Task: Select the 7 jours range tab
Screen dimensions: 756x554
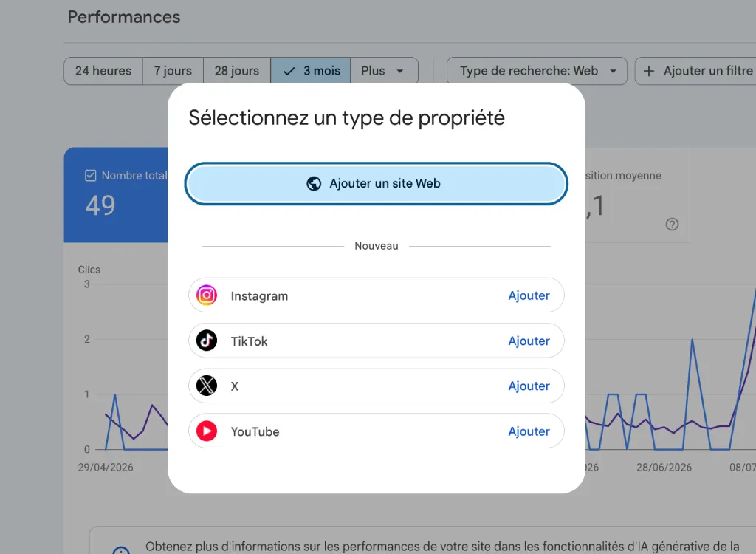Action: tap(173, 71)
